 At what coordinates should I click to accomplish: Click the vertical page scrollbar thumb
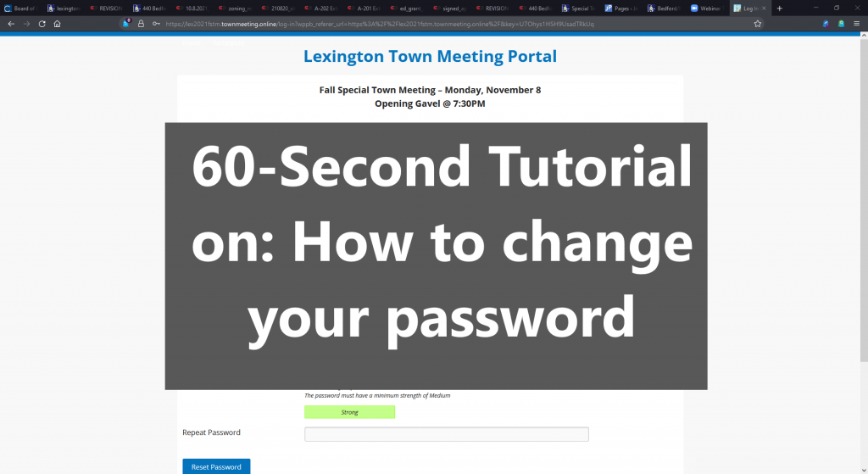[x=864, y=199]
